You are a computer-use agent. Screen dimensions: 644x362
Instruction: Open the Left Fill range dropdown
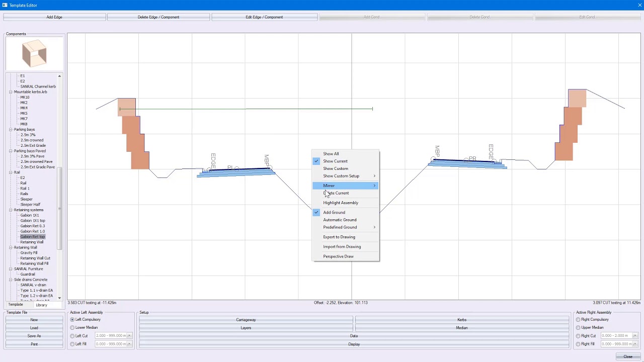click(x=129, y=344)
